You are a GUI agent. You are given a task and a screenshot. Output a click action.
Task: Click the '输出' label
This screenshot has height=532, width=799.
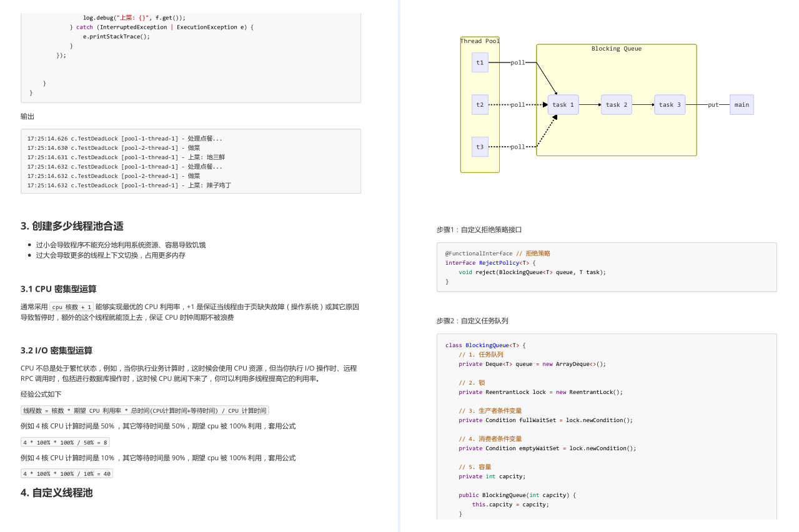(x=27, y=117)
